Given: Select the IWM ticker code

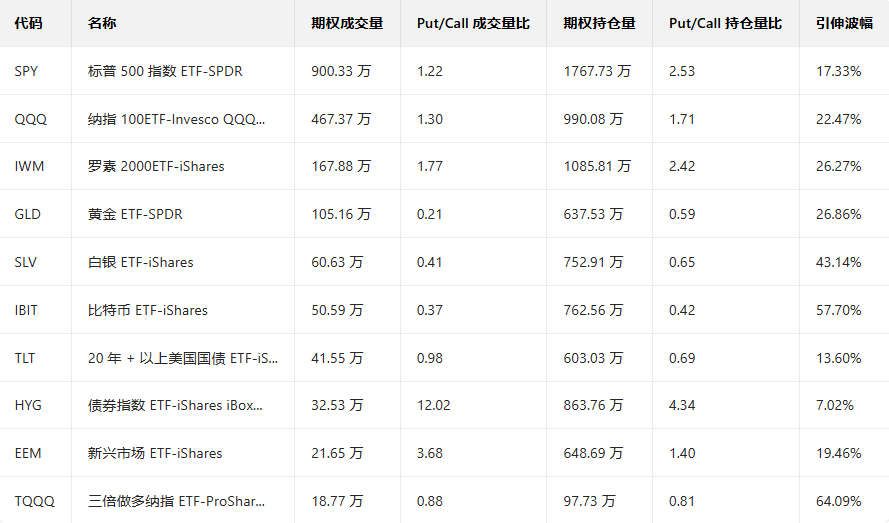Looking at the screenshot, I should [x=29, y=166].
